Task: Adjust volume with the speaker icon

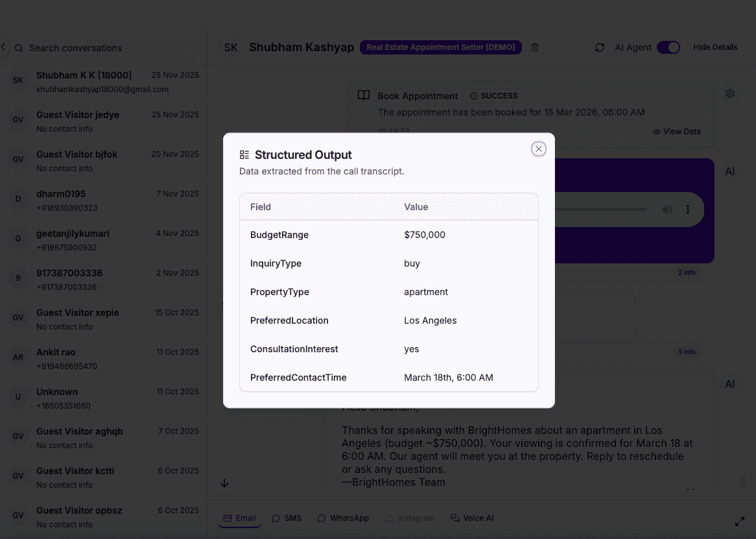Action: tap(667, 209)
